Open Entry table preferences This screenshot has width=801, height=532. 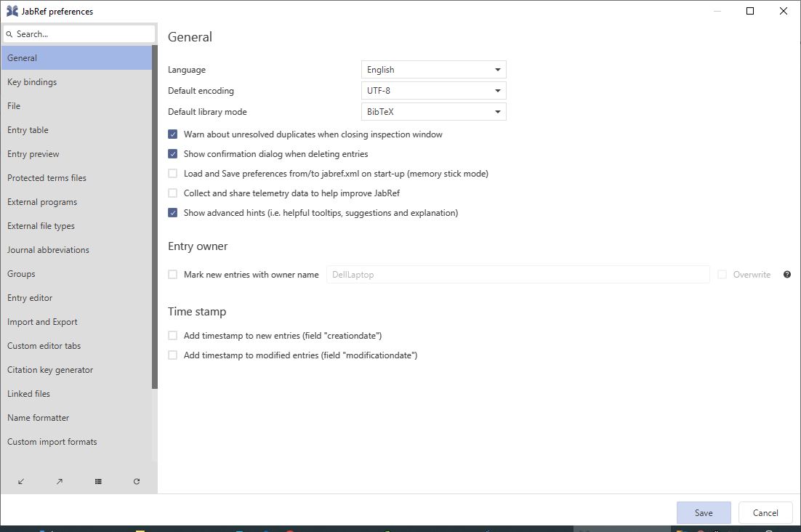pyautogui.click(x=76, y=129)
